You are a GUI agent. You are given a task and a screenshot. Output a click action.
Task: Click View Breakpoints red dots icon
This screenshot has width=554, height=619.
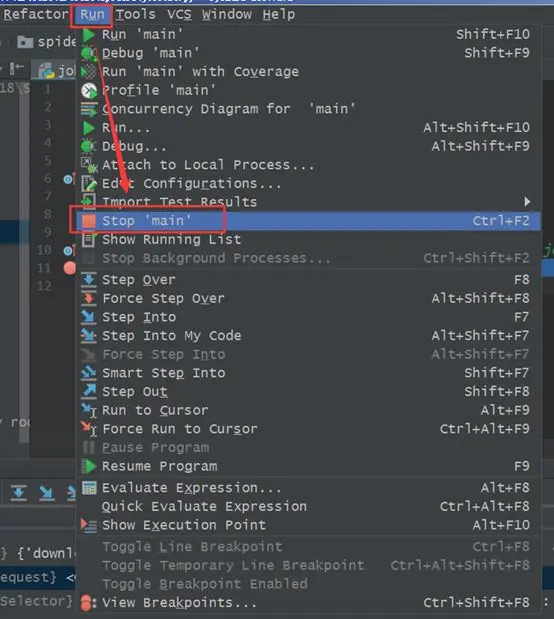88,603
